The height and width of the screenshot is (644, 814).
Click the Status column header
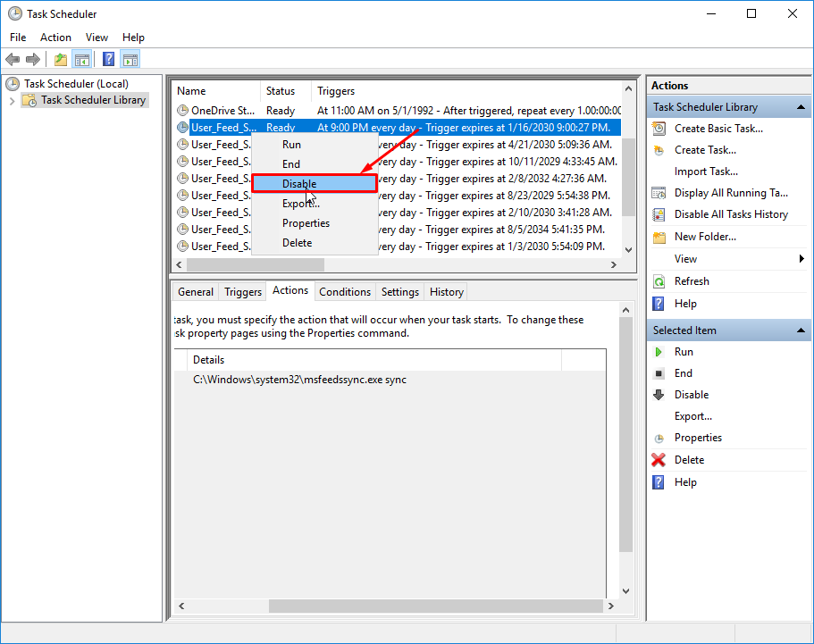point(286,91)
